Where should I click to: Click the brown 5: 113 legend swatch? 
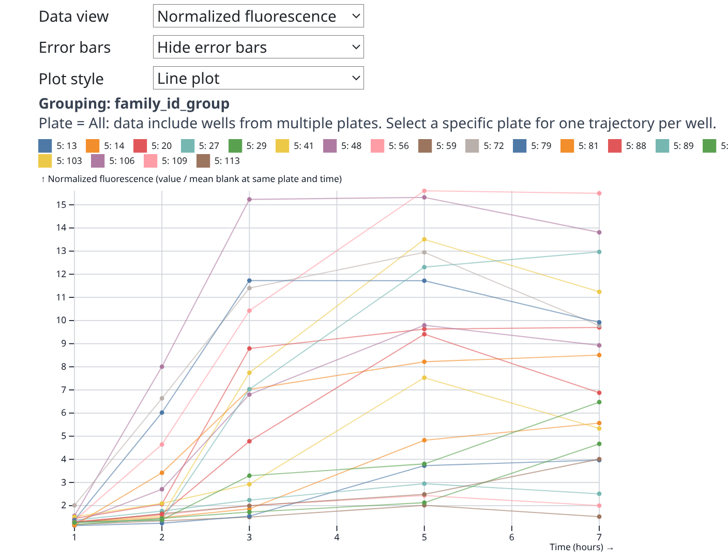[203, 161]
